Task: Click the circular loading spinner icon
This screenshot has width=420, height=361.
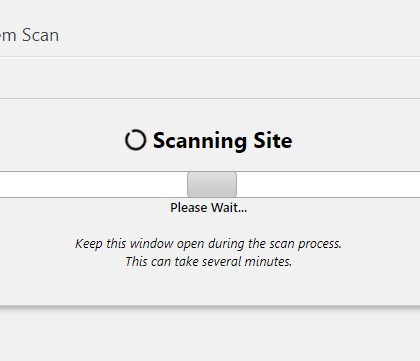Action: [135, 140]
